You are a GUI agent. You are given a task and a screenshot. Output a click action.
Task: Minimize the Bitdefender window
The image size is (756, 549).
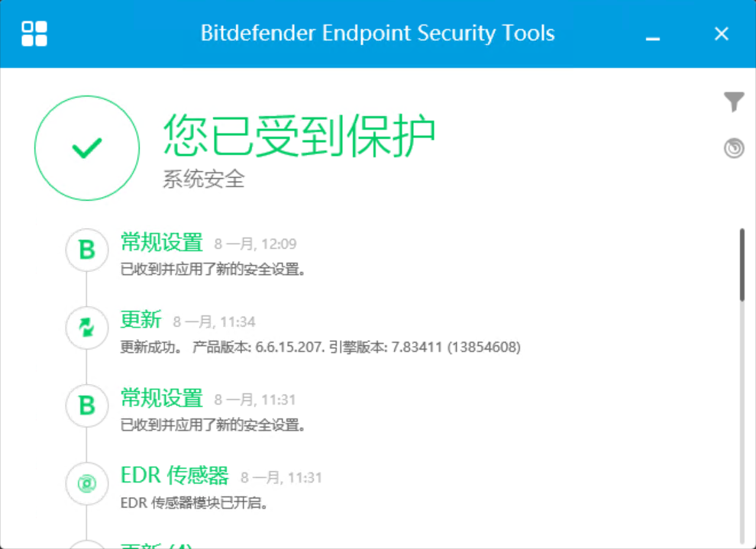(x=652, y=34)
